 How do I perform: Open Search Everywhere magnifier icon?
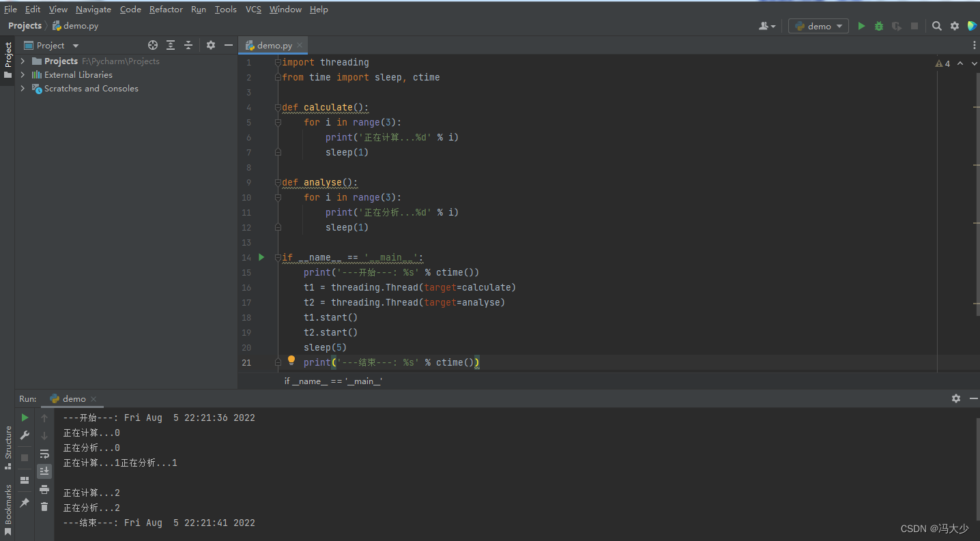937,26
